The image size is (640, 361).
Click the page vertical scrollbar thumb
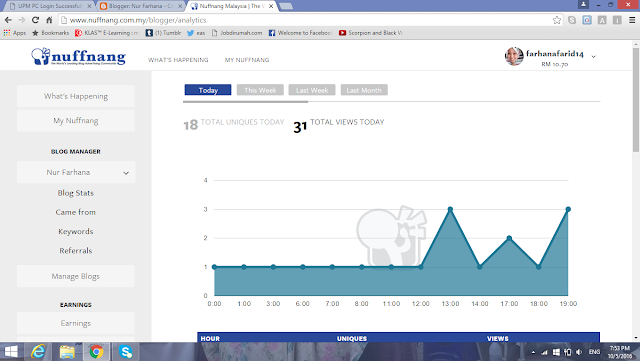point(636,100)
